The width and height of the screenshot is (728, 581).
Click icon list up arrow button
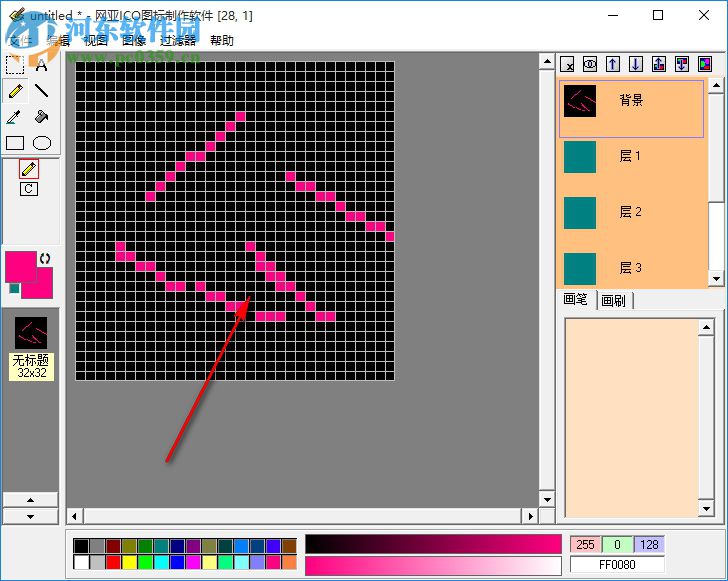(x=31, y=500)
